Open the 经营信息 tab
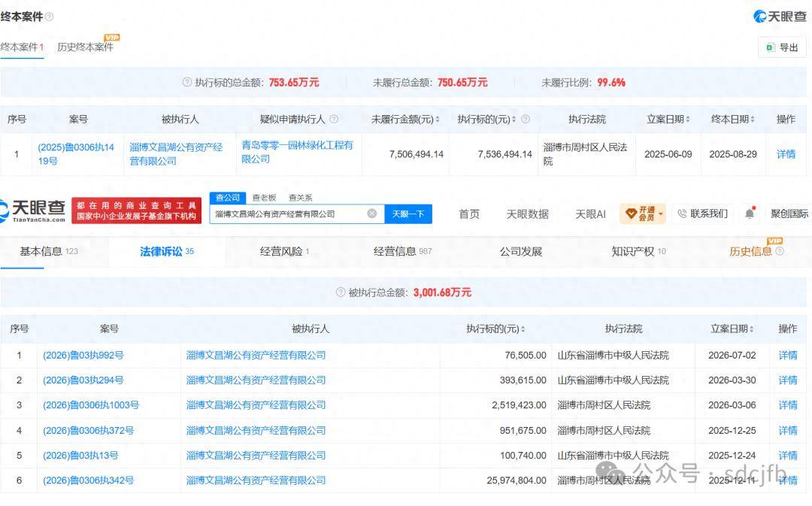This screenshot has height=506, width=812. (x=402, y=251)
